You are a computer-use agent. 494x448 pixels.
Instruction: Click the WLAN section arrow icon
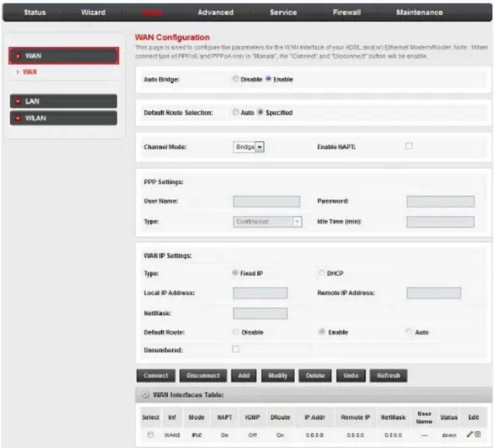18,118
